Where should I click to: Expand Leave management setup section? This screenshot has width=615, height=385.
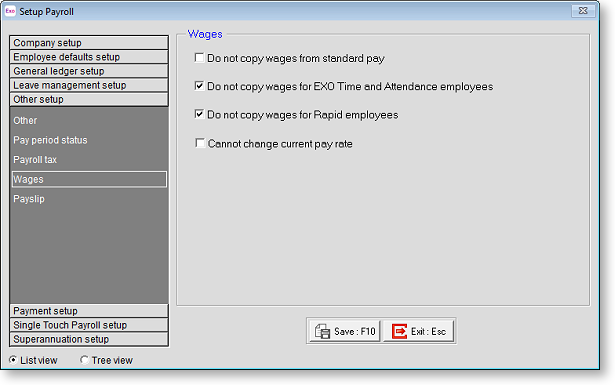[x=89, y=85]
